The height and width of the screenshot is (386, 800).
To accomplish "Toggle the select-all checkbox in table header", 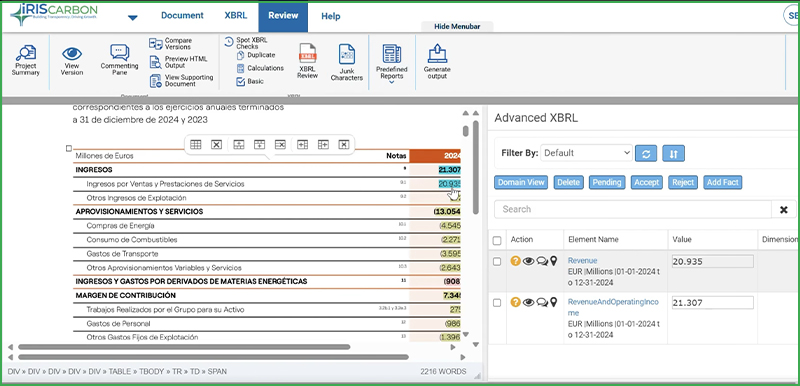I will [x=497, y=240].
